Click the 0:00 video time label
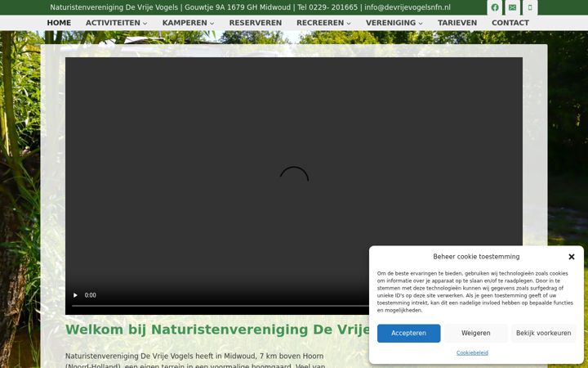Image resolution: width=588 pixels, height=368 pixels. [x=91, y=295]
